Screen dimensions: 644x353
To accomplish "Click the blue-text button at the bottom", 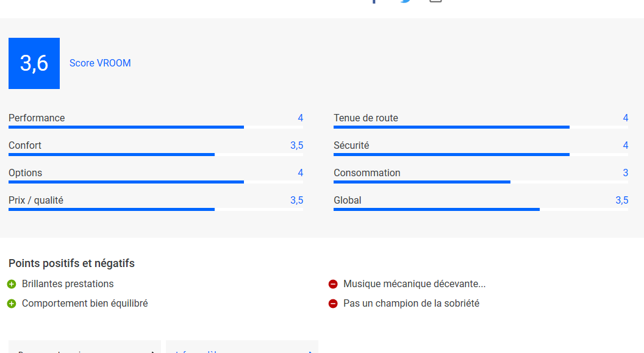I will tap(242, 347).
